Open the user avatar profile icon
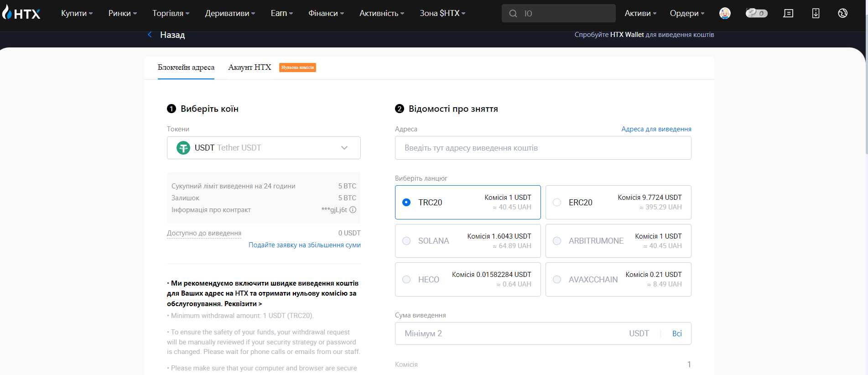868x375 pixels. pyautogui.click(x=725, y=13)
